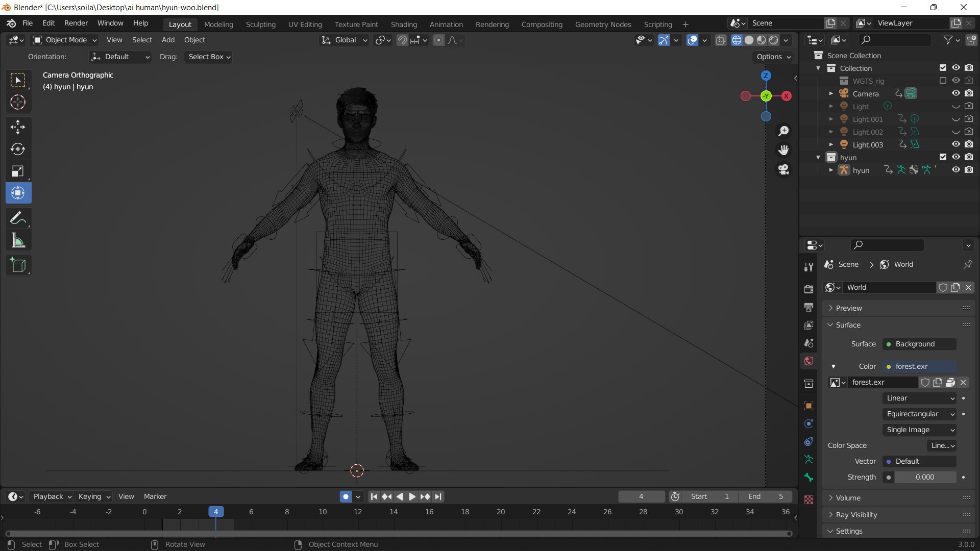The width and height of the screenshot is (980, 551).
Task: Hide the Camera object in outliner
Action: 956,93
